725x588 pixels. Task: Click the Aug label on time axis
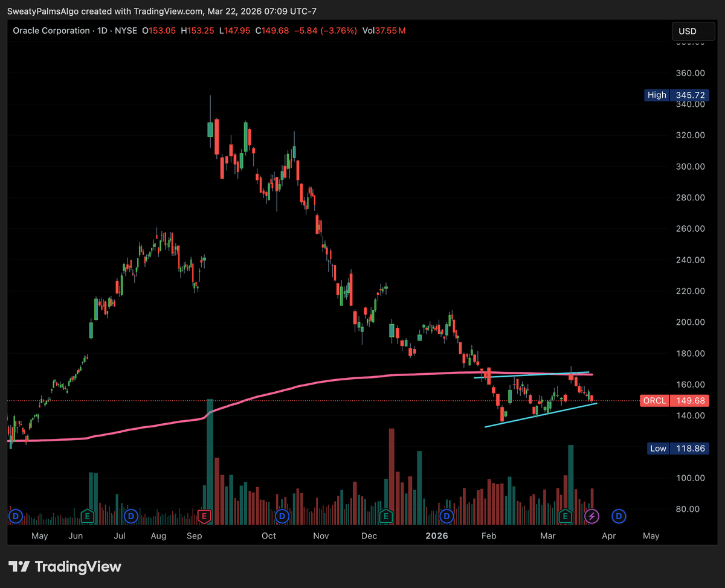coord(158,536)
